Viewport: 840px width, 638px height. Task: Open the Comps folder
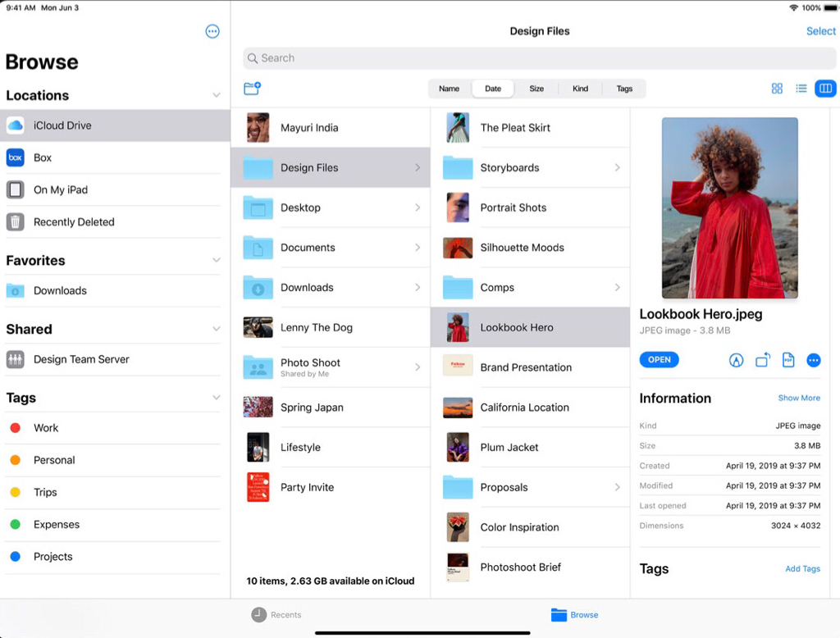(531, 288)
